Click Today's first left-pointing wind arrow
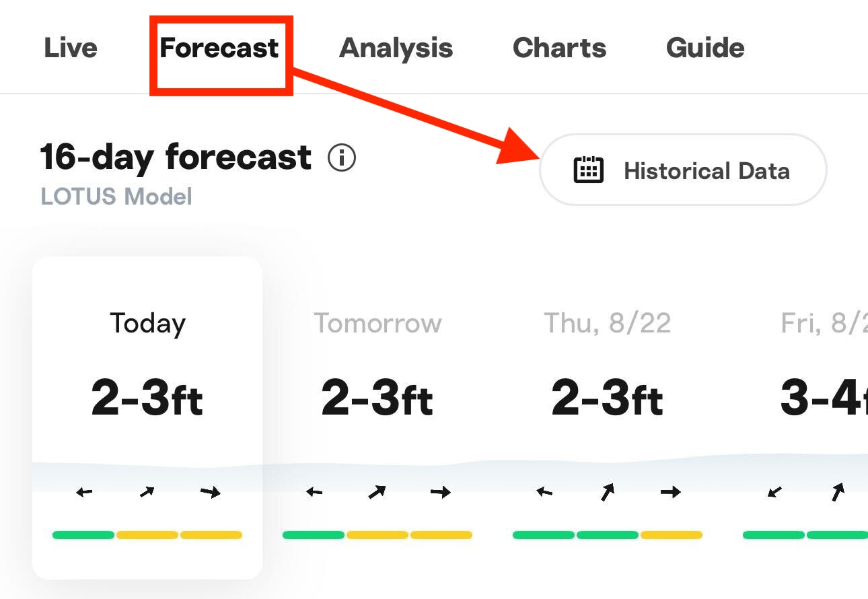This screenshot has width=868, height=599. coord(84,493)
